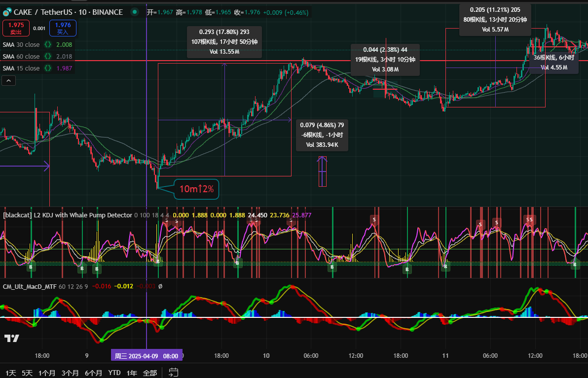Viewport: 588px width, 378px height.
Task: Select the 5天 time range
Action: coord(27,373)
